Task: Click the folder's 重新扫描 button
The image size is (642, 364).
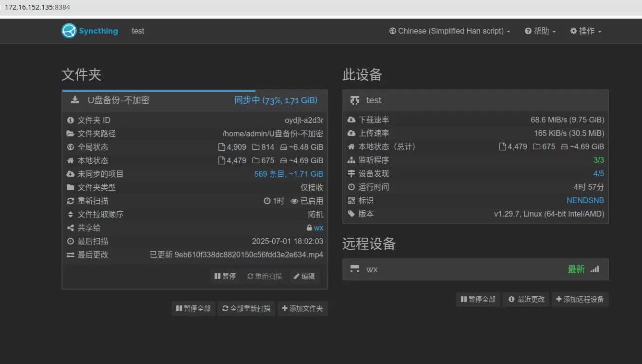Action: tap(265, 276)
